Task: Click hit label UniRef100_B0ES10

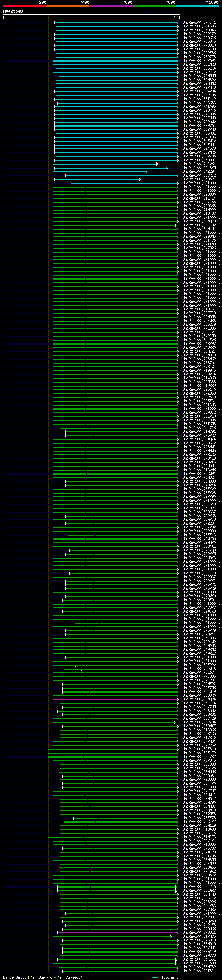Action: click(199, 749)
